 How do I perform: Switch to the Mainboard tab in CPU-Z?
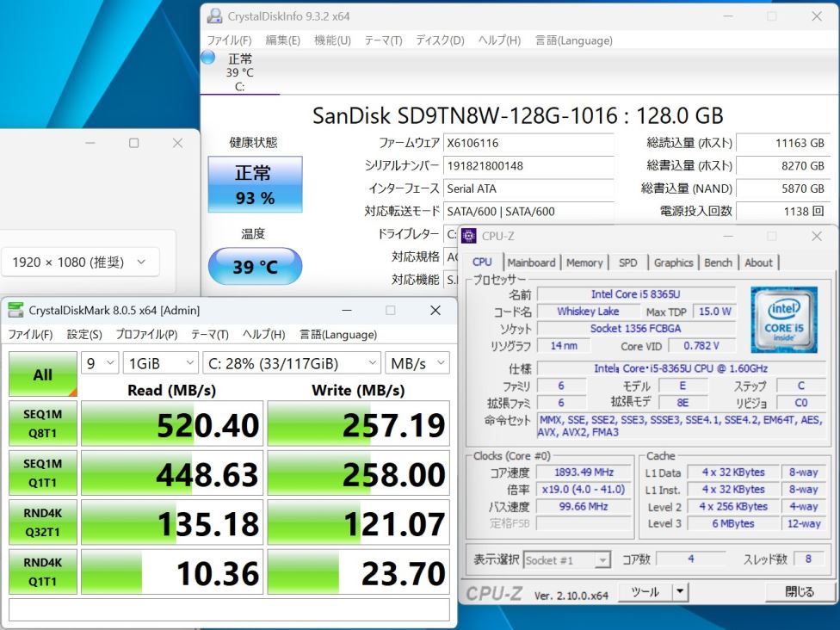tap(531, 262)
